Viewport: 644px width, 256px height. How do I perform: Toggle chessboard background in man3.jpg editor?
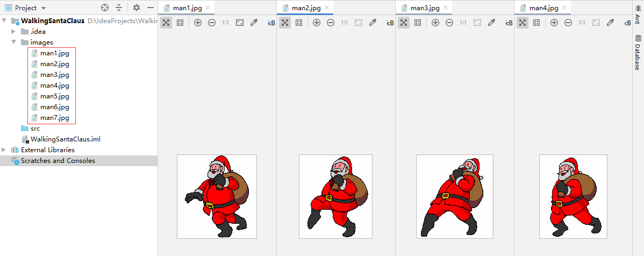(403, 23)
